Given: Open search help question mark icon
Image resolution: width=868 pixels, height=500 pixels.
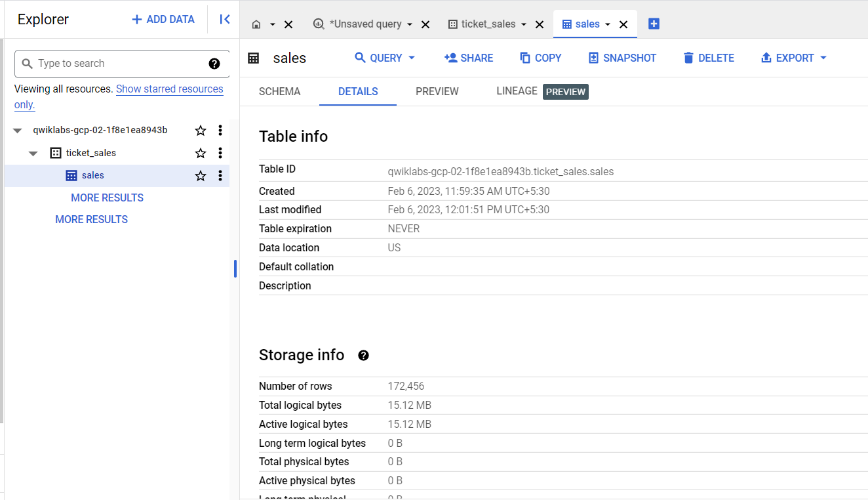Looking at the screenshot, I should 214,64.
